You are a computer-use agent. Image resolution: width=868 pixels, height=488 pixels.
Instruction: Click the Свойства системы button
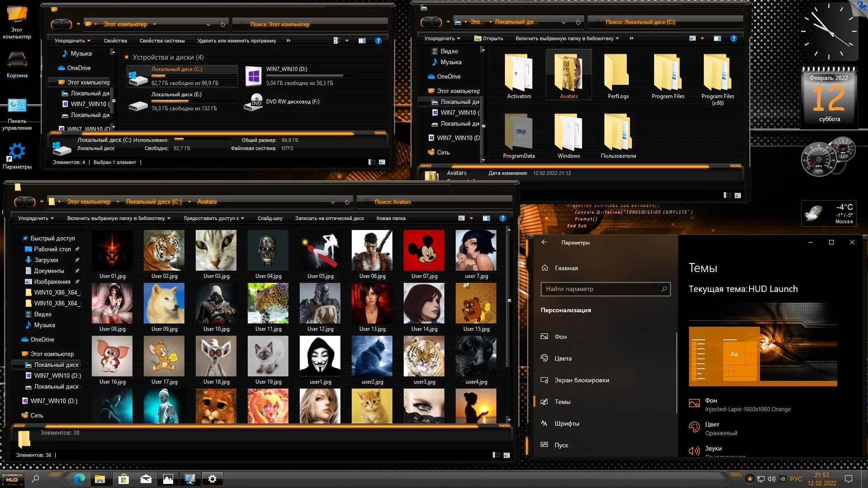pyautogui.click(x=162, y=41)
